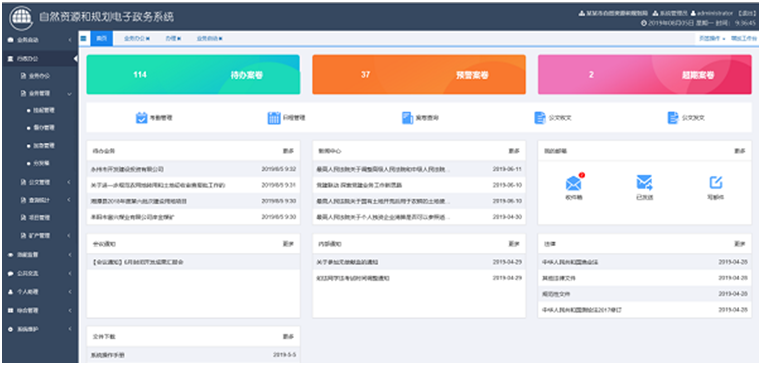Open the green 待办案卷 card showing 114
This screenshot has width=761, height=365.
pos(193,74)
